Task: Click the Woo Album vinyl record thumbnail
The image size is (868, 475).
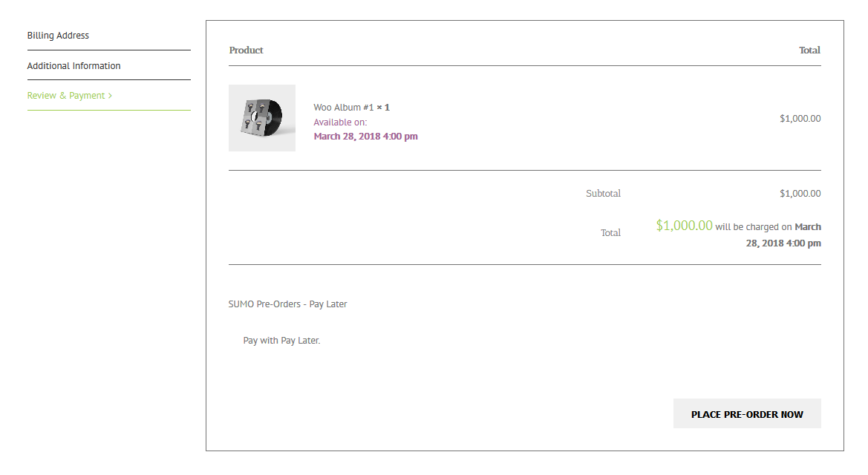Action: [261, 118]
